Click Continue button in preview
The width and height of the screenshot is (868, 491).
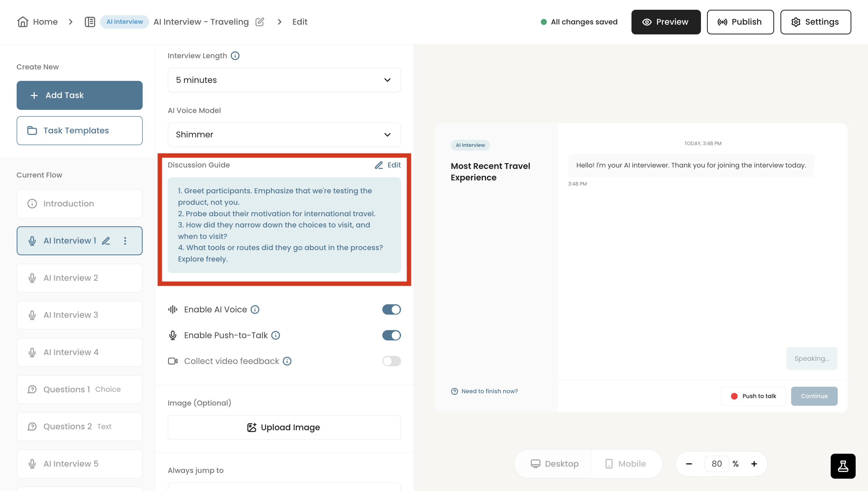click(814, 396)
